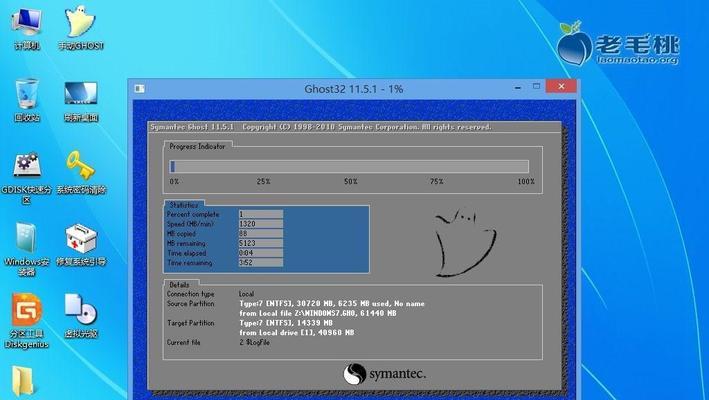
Task: Launch 修复系统引导 first-aid kit icon
Action: point(81,245)
